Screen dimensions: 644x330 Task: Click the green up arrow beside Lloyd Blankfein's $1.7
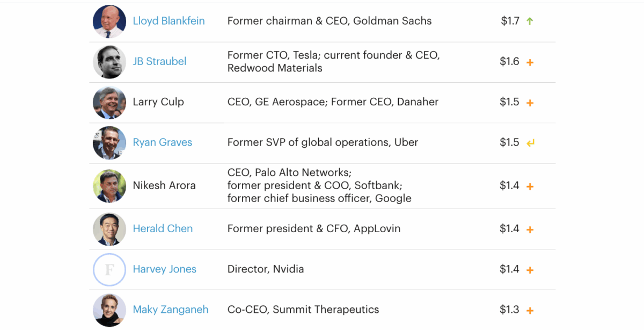coord(530,21)
